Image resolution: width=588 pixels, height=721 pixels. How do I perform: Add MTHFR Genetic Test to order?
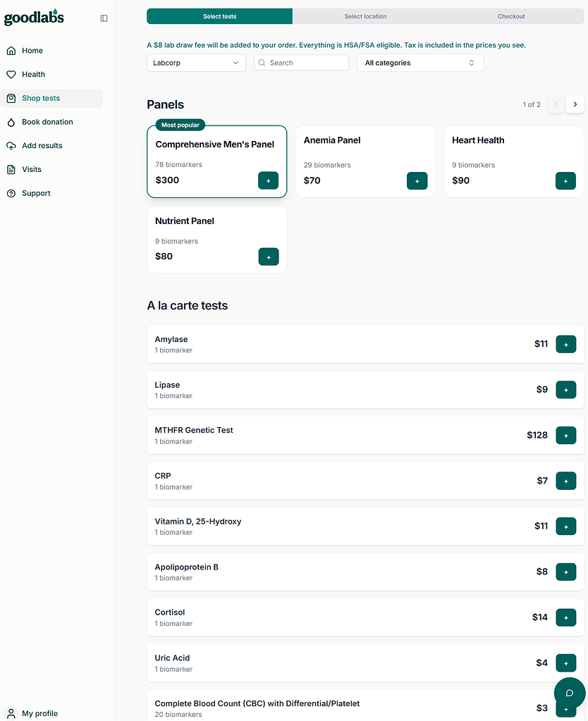pyautogui.click(x=565, y=436)
